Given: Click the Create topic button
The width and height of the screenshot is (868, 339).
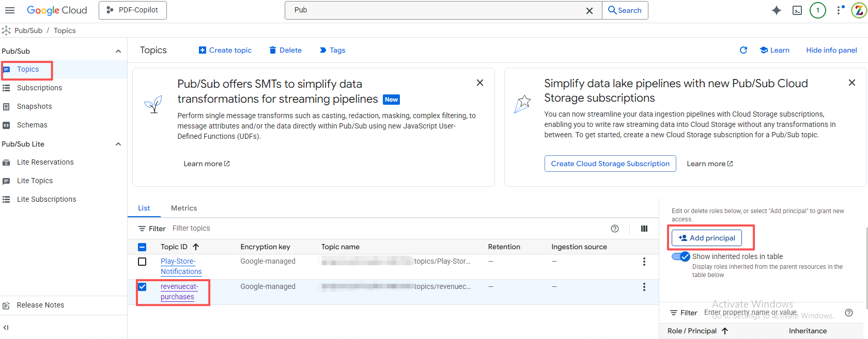Looking at the screenshot, I should (225, 50).
